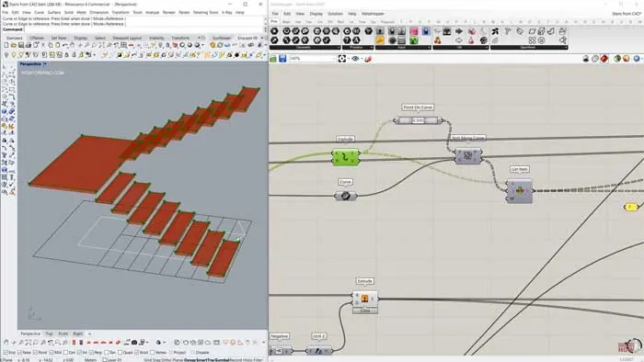Screen dimensions: 644x362
Task: Zoom extents on Grasshopper canvas
Action: point(342,59)
